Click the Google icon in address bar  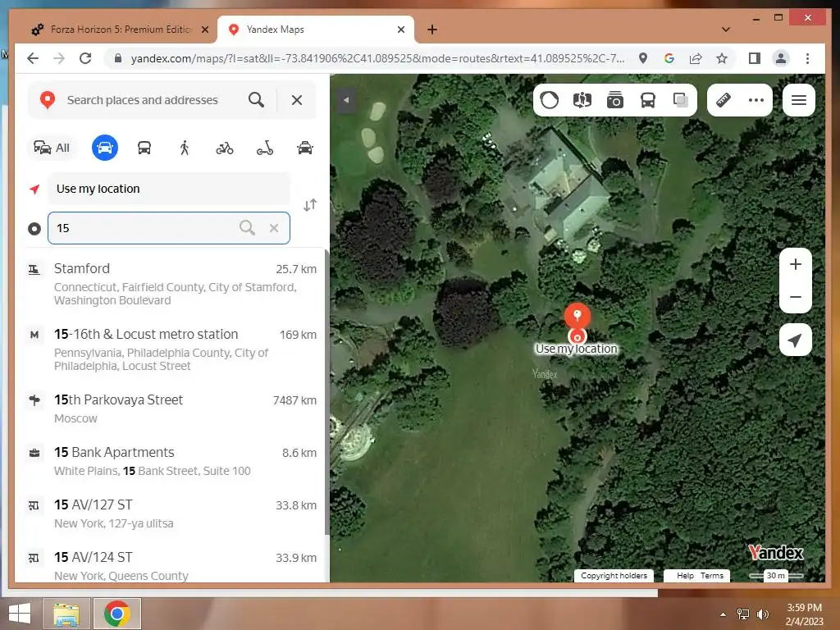pos(669,58)
